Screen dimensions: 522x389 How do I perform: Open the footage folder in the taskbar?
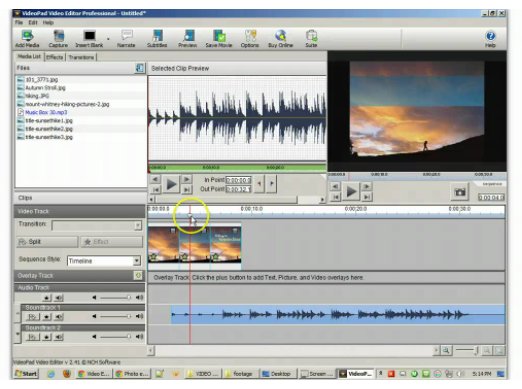click(x=239, y=374)
